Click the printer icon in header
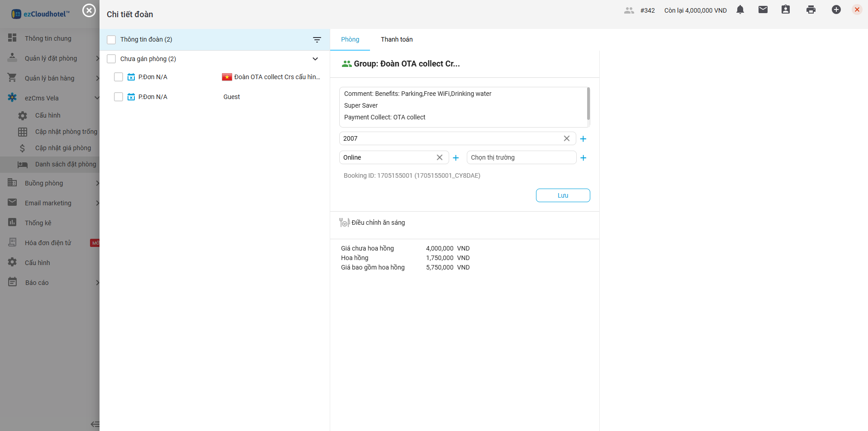The image size is (868, 431). click(x=811, y=10)
